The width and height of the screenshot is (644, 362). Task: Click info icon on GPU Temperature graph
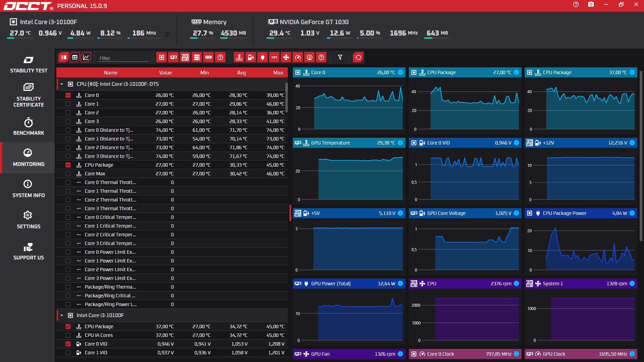click(400, 143)
